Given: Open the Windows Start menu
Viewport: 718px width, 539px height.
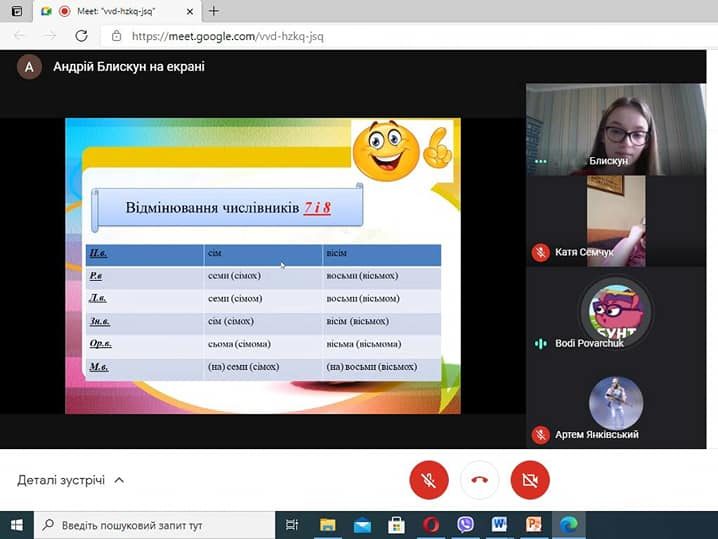Looking at the screenshot, I should click(x=16, y=524).
